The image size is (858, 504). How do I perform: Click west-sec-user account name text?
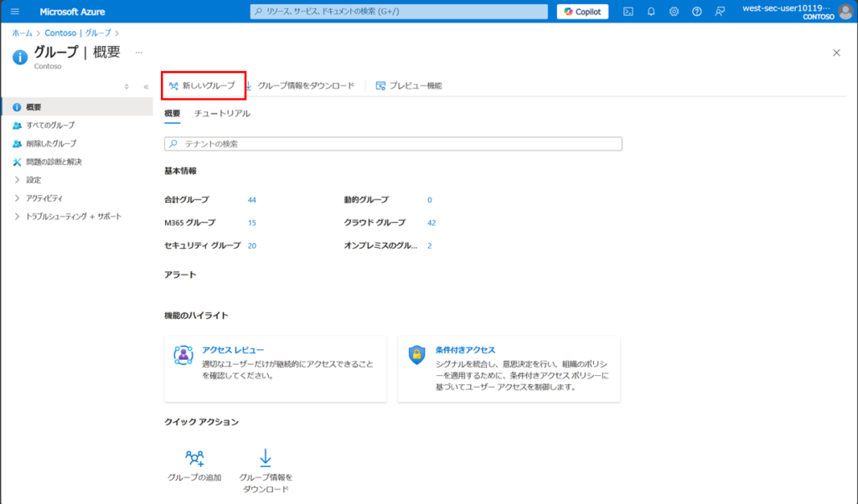(786, 8)
